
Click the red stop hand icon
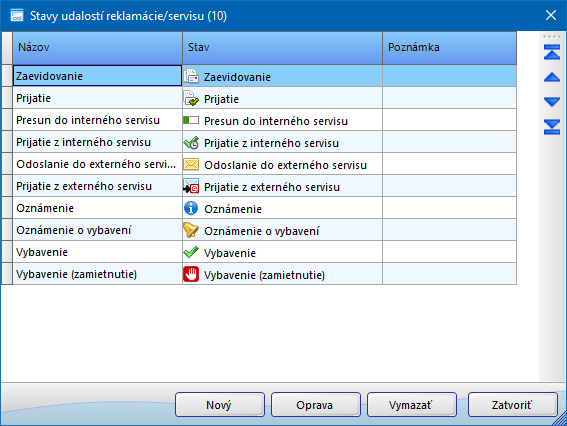[x=191, y=274]
